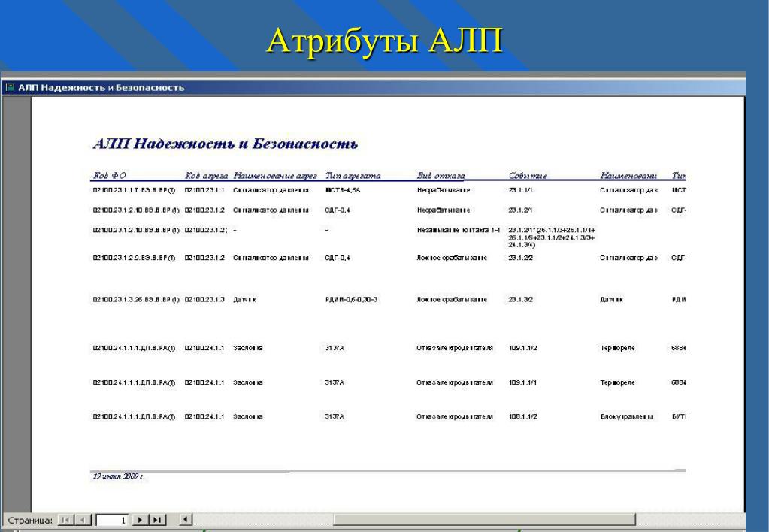Viewport: 769px width, 532px height.
Task: Go to the first page button
Action: tap(65, 520)
